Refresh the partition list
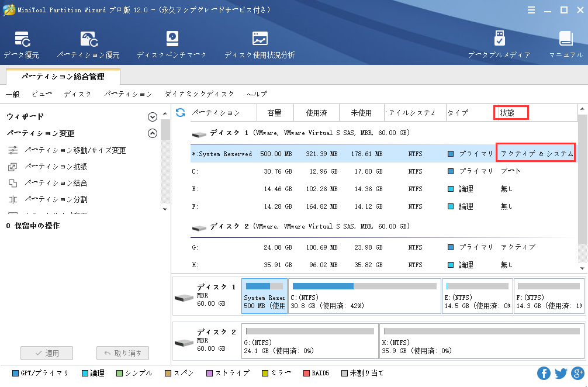The image size is (588, 387). [179, 112]
